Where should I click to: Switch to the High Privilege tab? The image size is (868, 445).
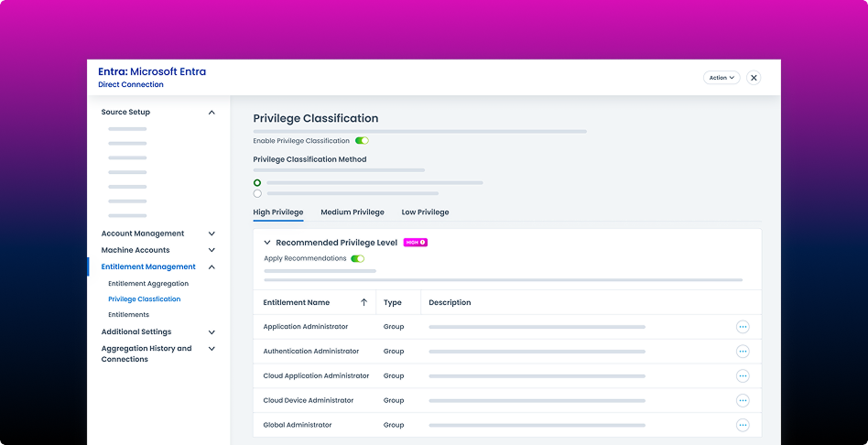point(278,212)
